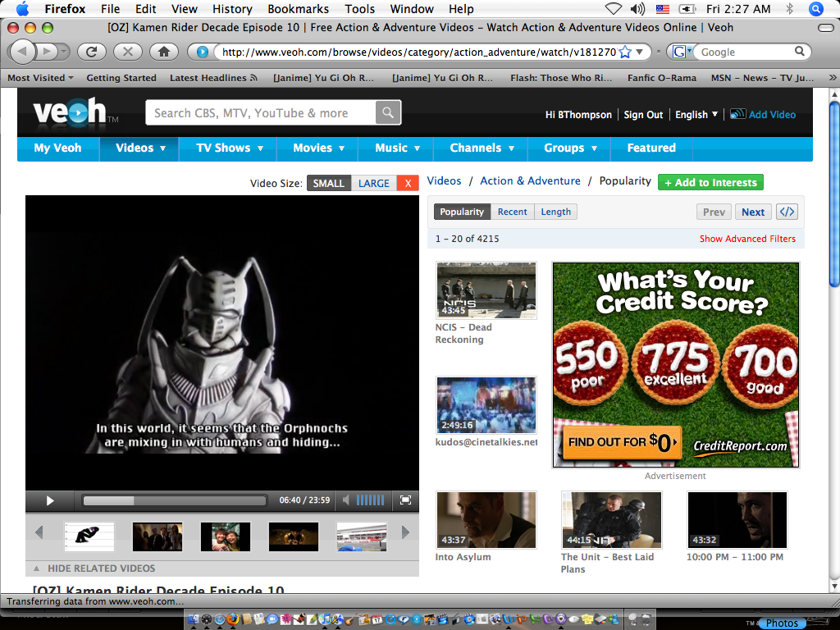840x630 pixels.
Task: Open the embed code icon
Action: (787, 212)
